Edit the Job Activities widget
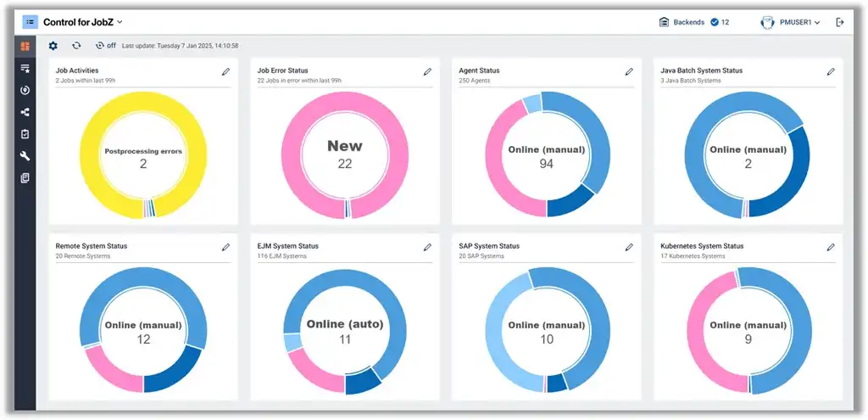This screenshot has height=420, width=868. [x=225, y=71]
